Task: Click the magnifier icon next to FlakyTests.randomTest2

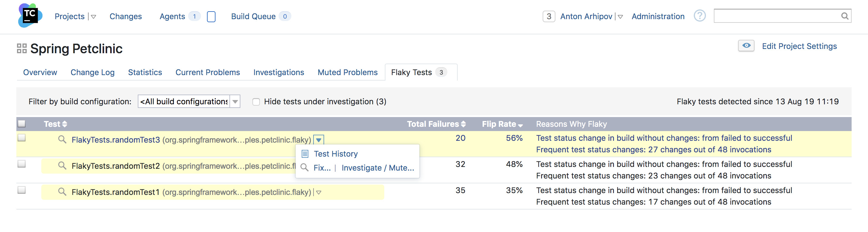Action: pos(62,165)
